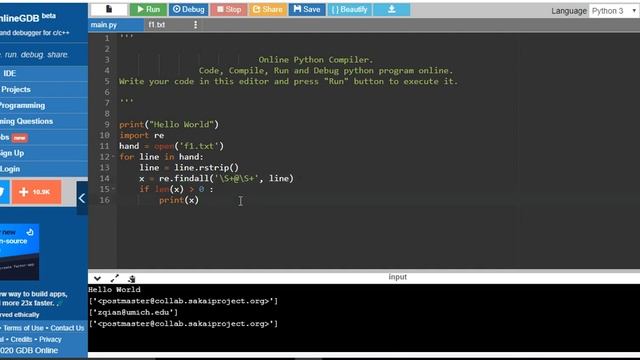Click the hand = open('f1.txt') line
The image size is (640, 360).
171,146
